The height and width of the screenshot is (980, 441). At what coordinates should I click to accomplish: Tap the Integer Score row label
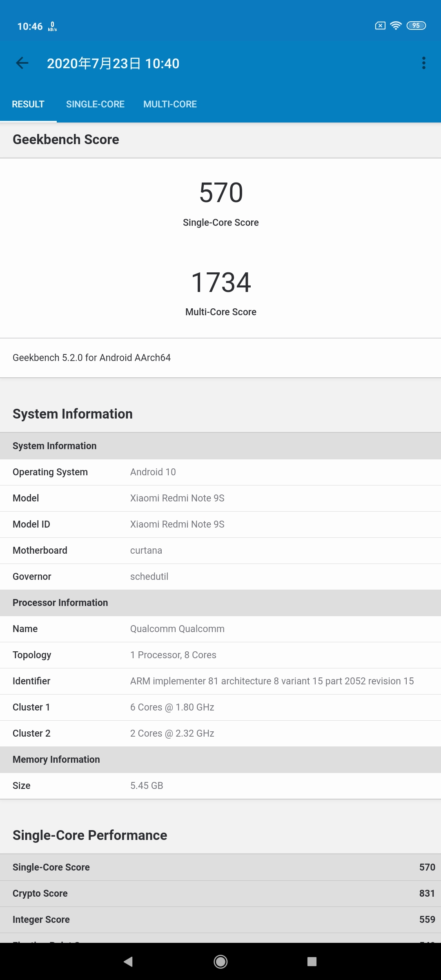(41, 920)
